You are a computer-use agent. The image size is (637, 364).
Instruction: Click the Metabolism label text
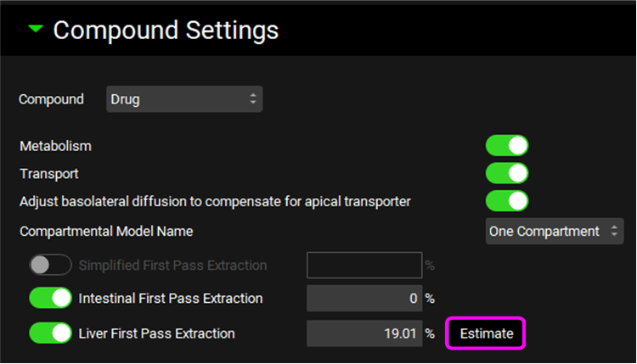(55, 146)
